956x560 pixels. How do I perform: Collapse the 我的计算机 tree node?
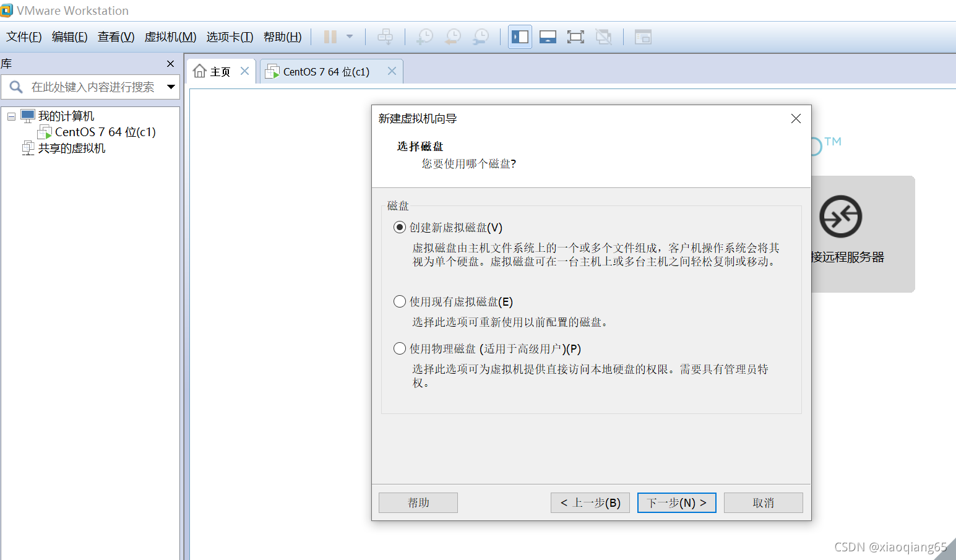coord(11,116)
